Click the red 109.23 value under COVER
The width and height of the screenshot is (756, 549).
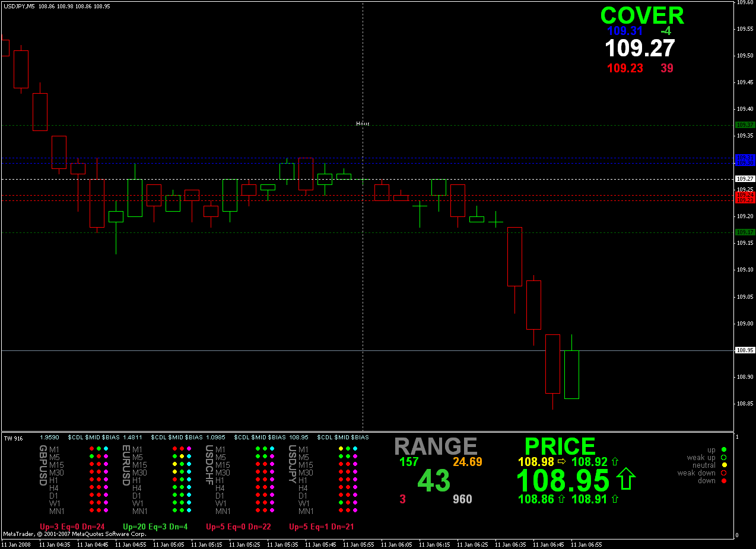point(625,68)
